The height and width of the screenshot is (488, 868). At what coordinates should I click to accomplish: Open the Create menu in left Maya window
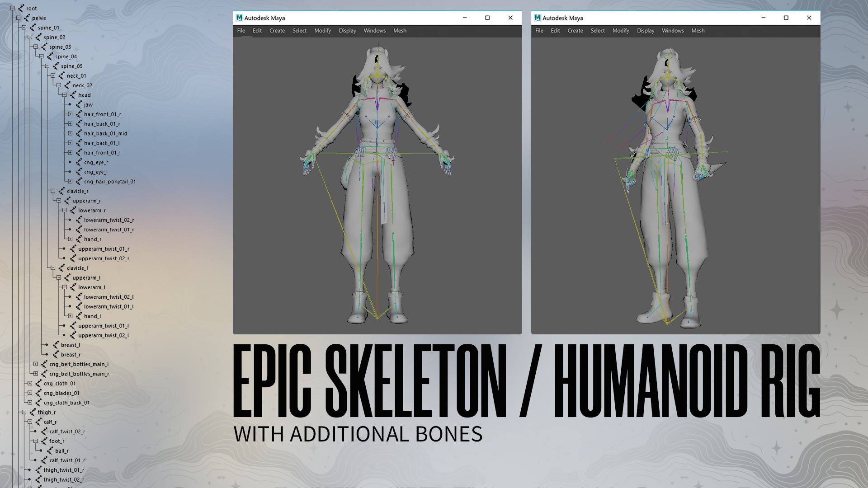click(x=277, y=31)
